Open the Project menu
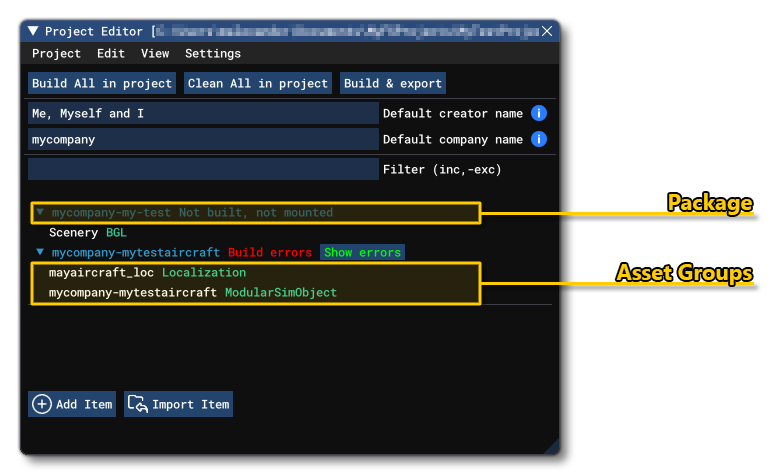The height and width of the screenshot is (475, 770). point(56,54)
